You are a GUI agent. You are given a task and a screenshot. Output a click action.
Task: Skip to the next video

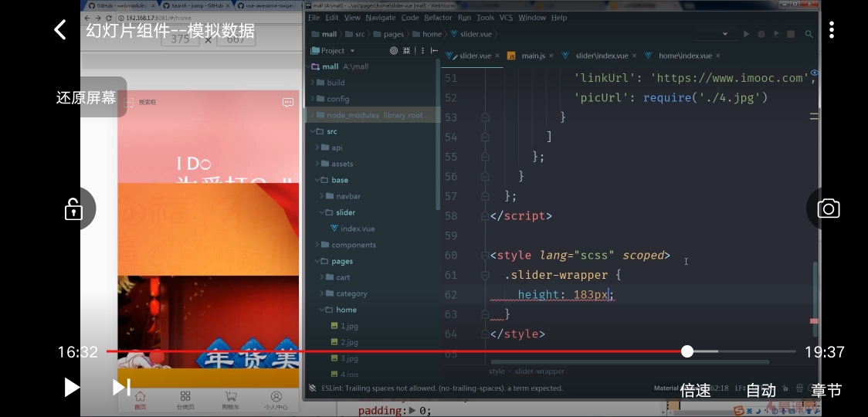(x=122, y=387)
